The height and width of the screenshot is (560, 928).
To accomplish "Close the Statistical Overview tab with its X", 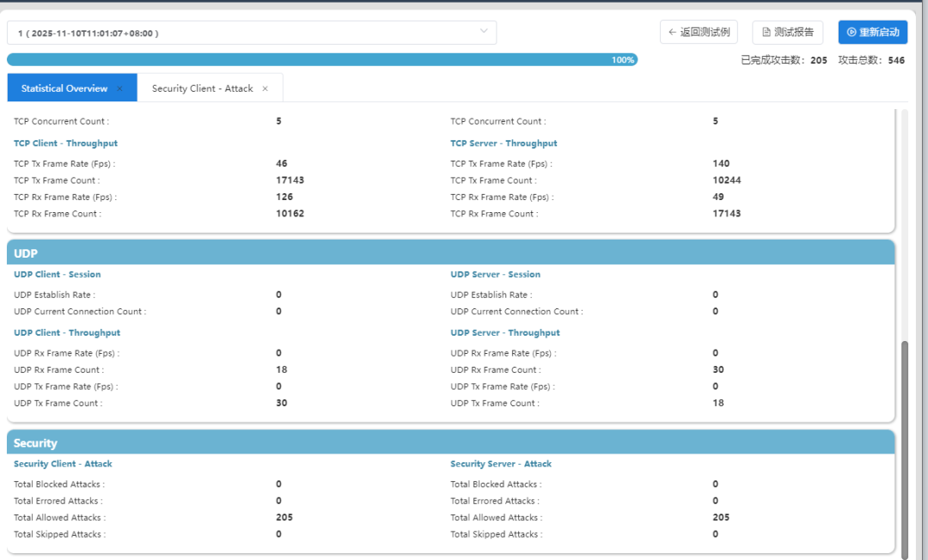I will [x=119, y=88].
